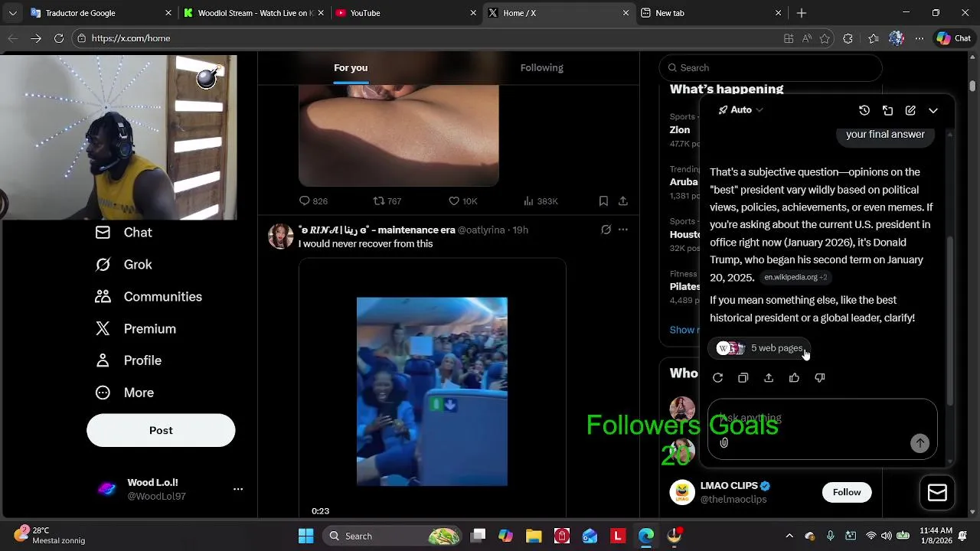This screenshot has width=980, height=551.
Task: Open more options on oatlyrina post
Action: [x=623, y=230]
